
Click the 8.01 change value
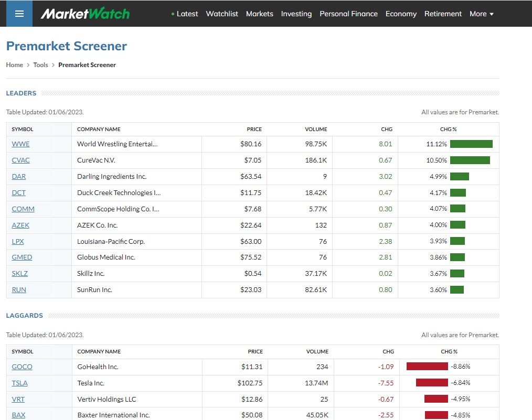pos(386,144)
